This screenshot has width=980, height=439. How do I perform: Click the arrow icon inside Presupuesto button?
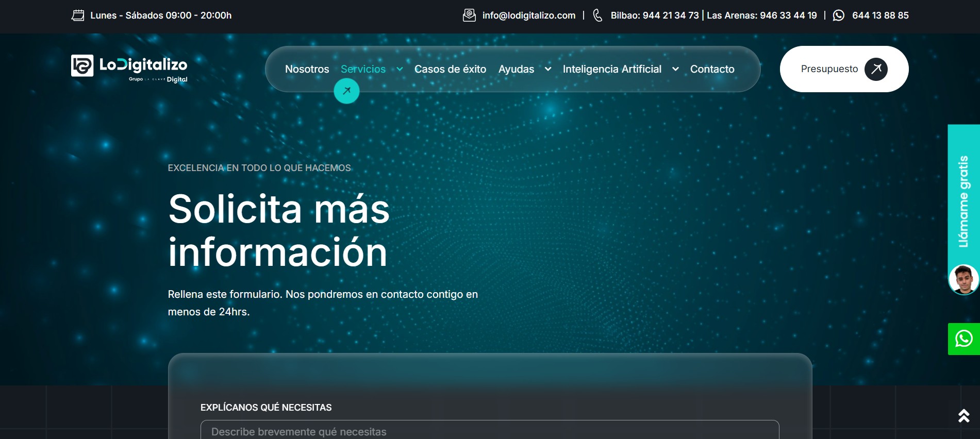pyautogui.click(x=876, y=69)
